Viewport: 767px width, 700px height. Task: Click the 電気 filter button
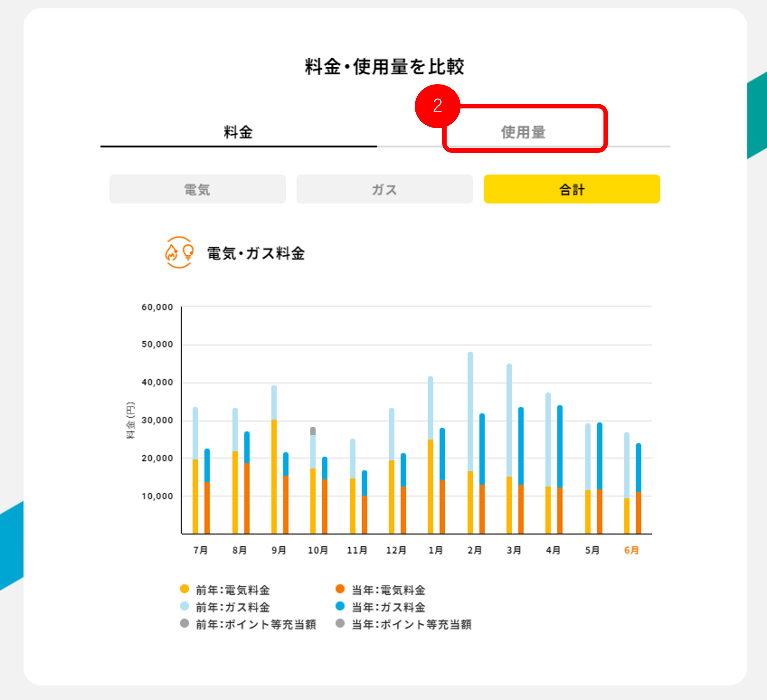click(197, 189)
